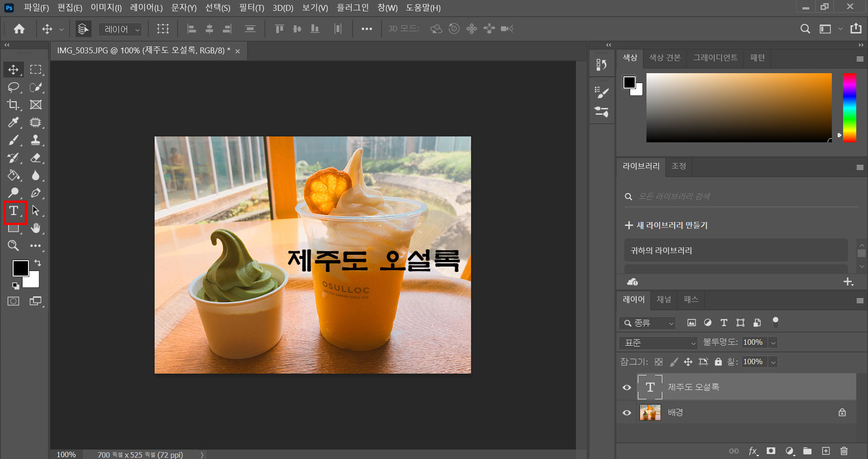Toggle Quick Mask mode
This screenshot has height=459, width=868.
point(14,301)
